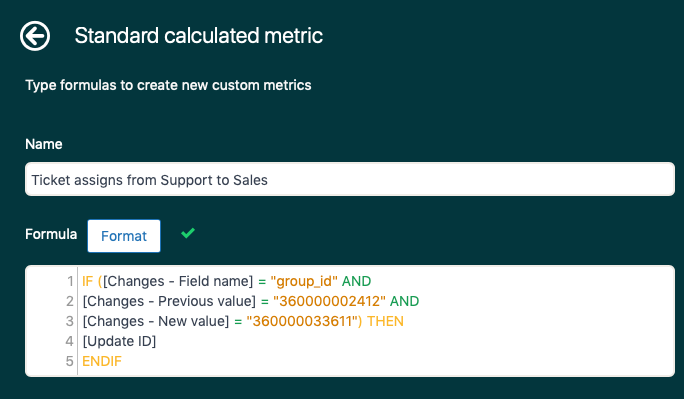The width and height of the screenshot is (684, 399).
Task: Click [Changes - New value] attribute
Action: [x=156, y=321]
